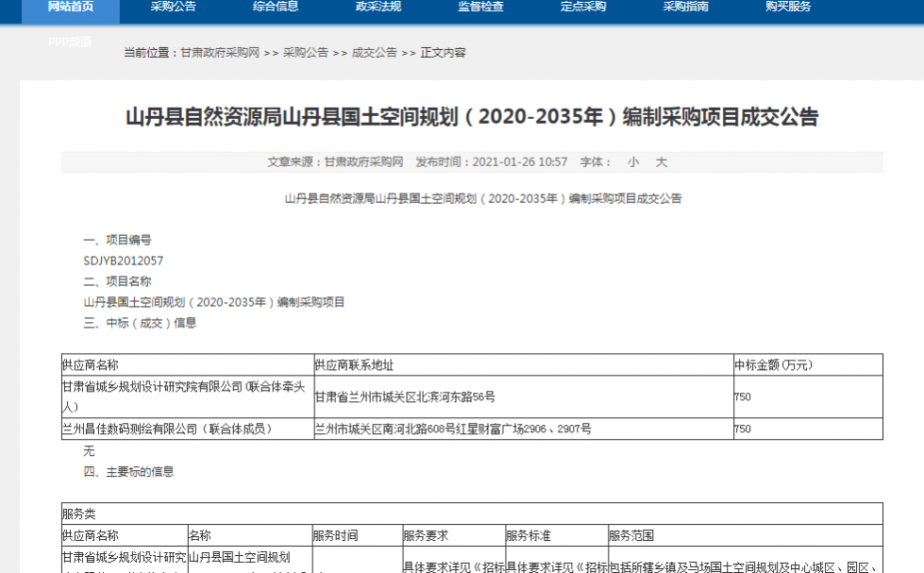
Task: Open the 成交公告 breadcrumb link
Action: tap(375, 53)
